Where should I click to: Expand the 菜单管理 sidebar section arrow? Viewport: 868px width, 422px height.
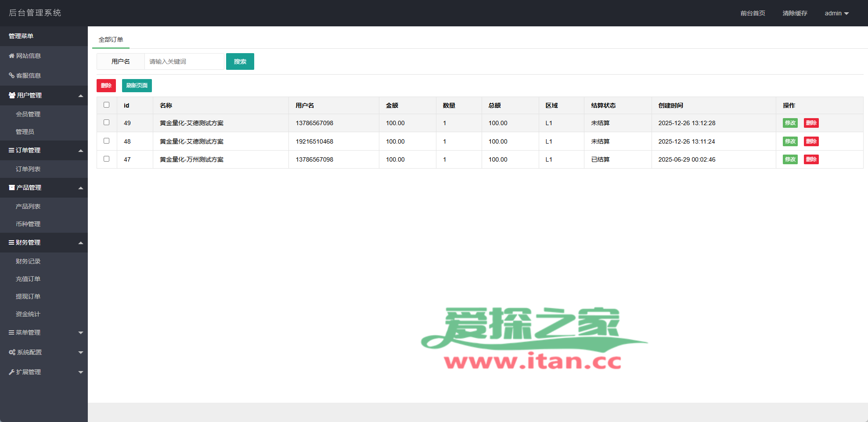coord(81,333)
